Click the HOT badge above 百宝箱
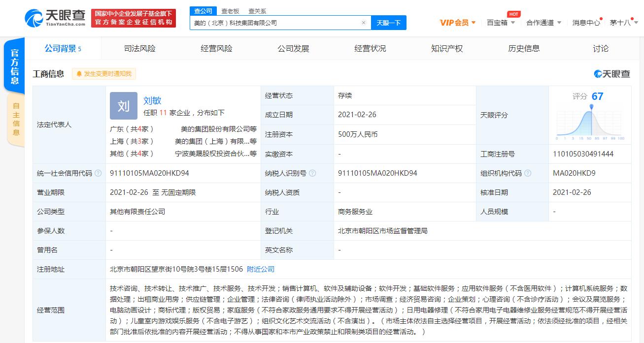This screenshot has height=343, width=644. coord(513,14)
